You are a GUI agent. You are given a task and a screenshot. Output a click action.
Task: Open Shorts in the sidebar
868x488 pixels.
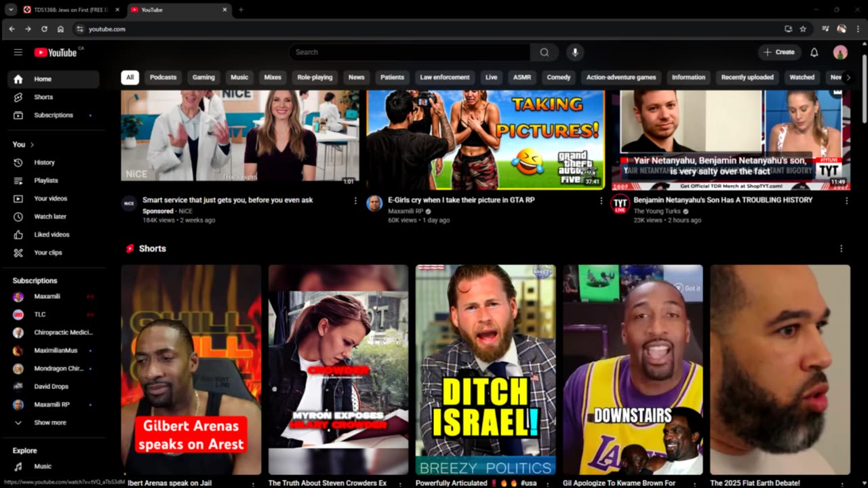(54, 97)
